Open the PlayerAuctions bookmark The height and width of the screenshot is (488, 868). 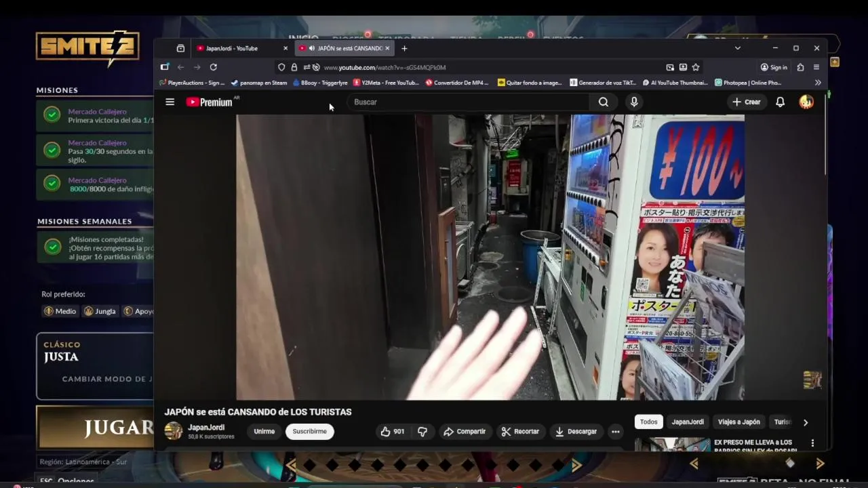(192, 83)
